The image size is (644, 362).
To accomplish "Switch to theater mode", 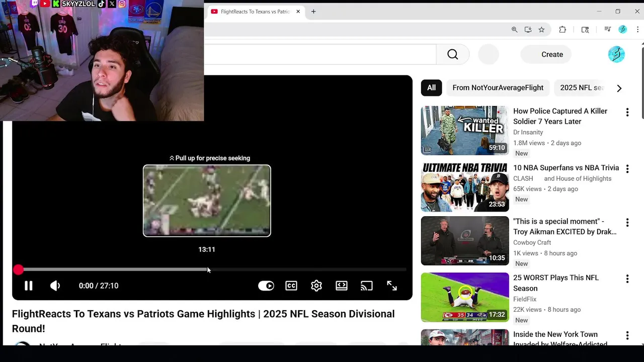I will [x=342, y=286].
